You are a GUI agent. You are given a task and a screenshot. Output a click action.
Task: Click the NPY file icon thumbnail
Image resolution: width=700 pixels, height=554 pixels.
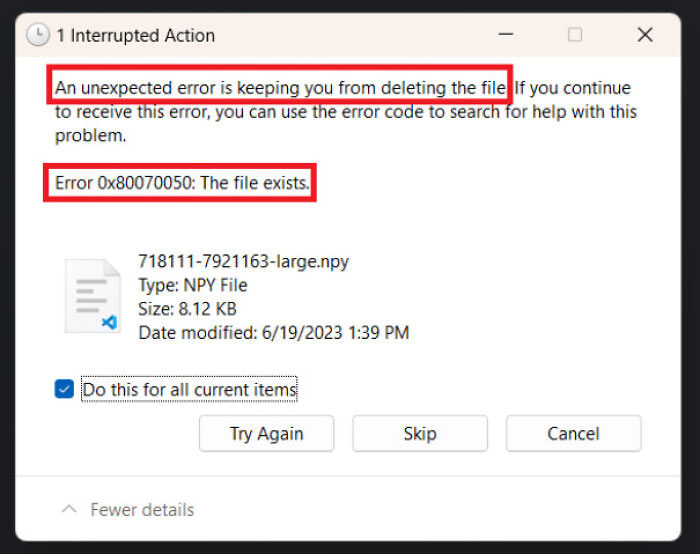(92, 296)
